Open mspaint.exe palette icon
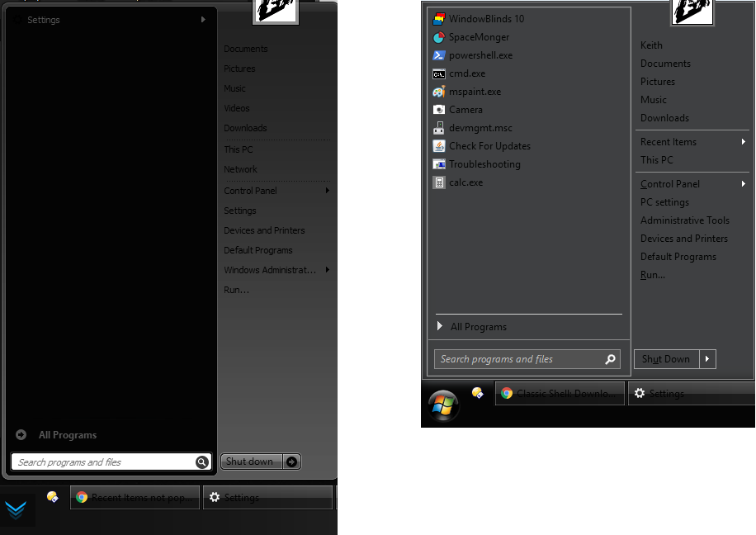Image resolution: width=756 pixels, height=535 pixels. 439,92
